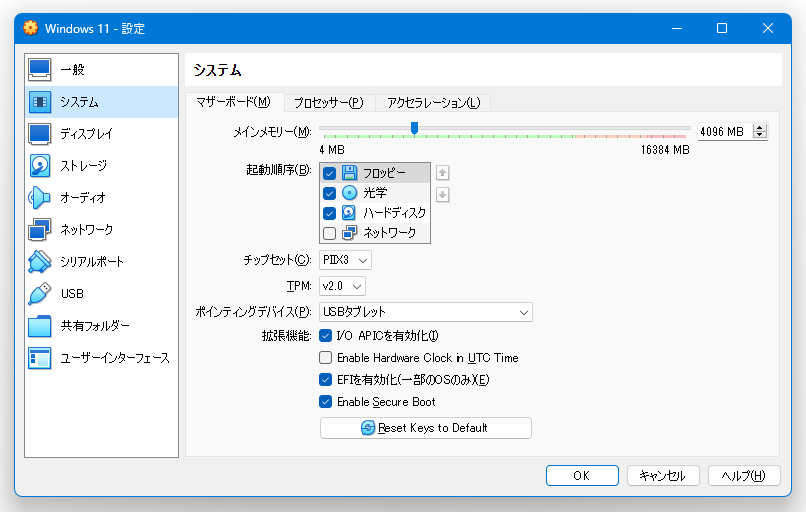Enable Hardware Clock in UTC Time checkbox

pos(325,357)
